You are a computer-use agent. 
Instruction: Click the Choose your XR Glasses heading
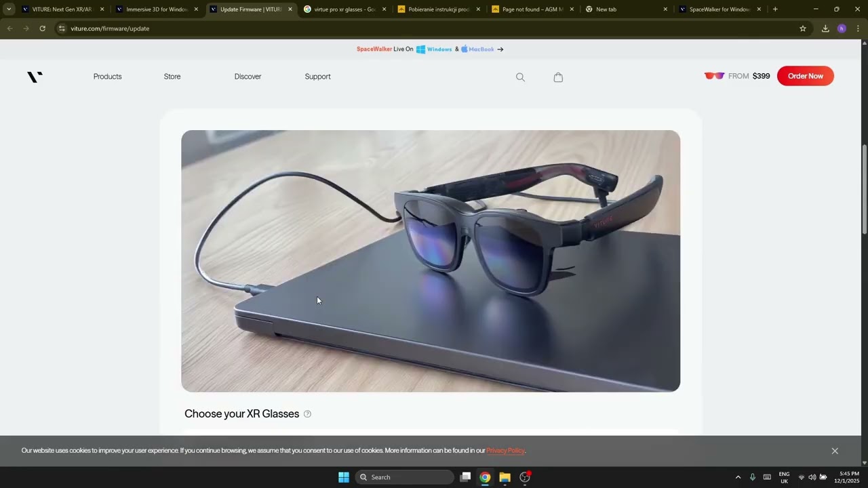coord(241,414)
